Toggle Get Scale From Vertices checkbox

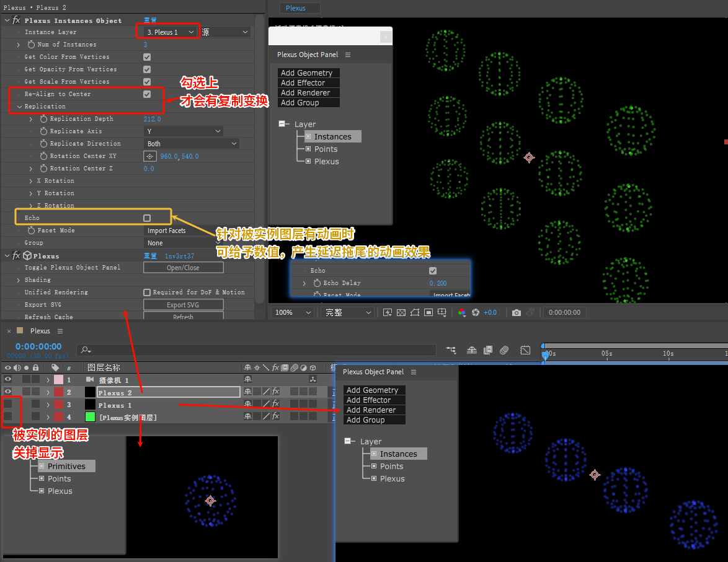(147, 82)
